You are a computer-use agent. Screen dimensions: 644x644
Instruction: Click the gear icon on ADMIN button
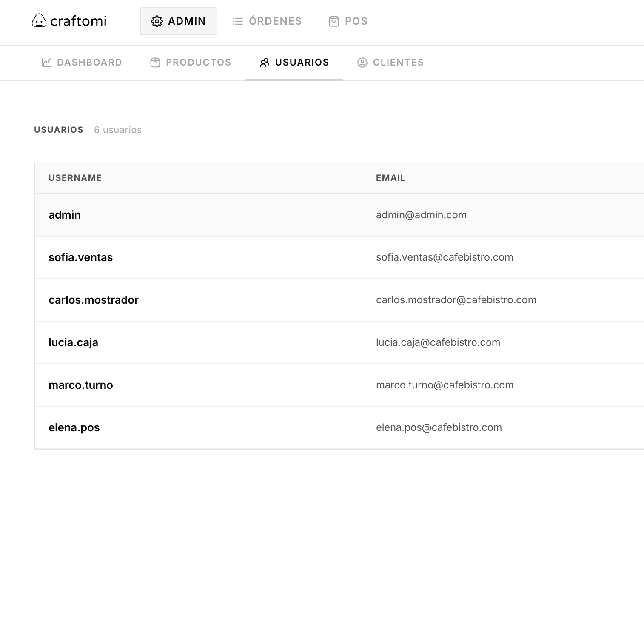click(x=157, y=21)
